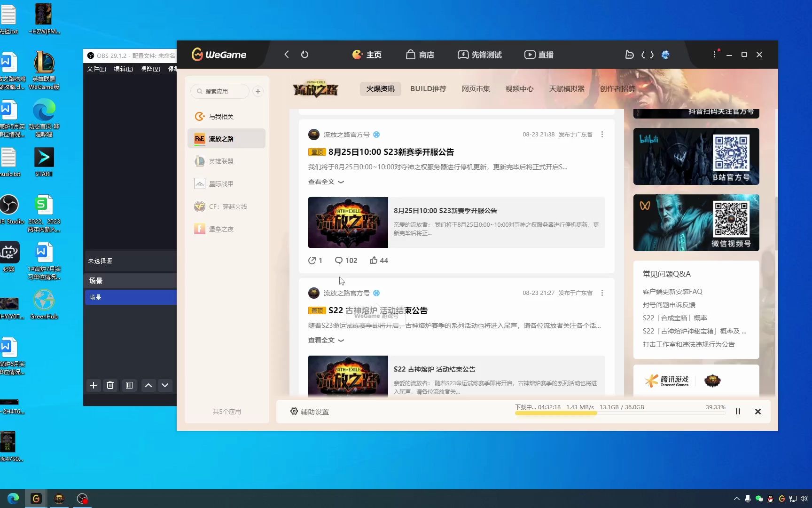Switch to the 视频中心 tab
The image size is (812, 508).
[519, 89]
